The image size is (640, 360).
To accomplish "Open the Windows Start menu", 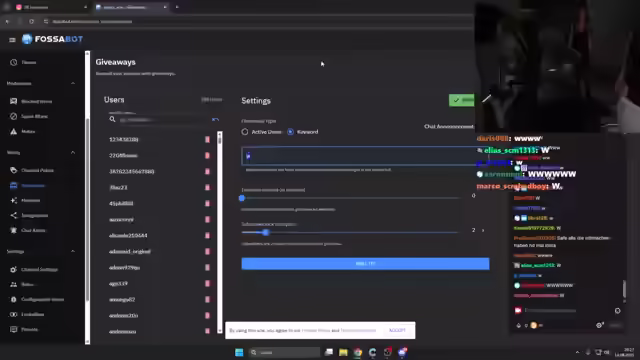I will click(x=239, y=352).
